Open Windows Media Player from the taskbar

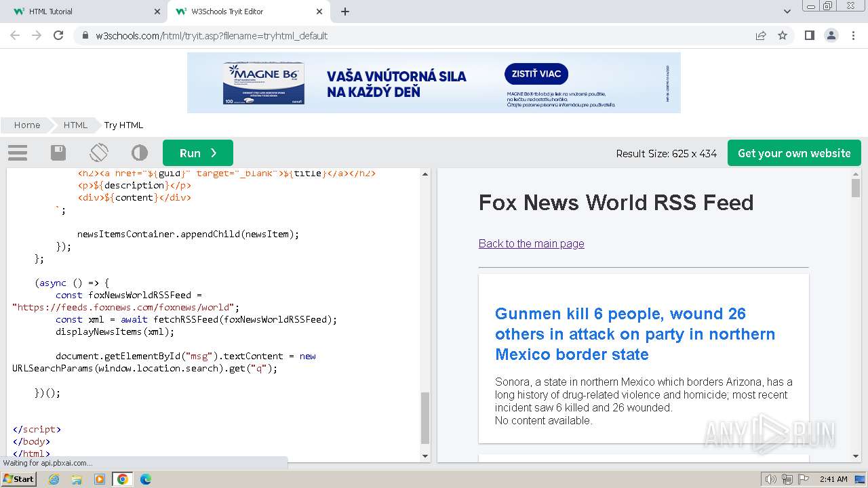(100, 479)
